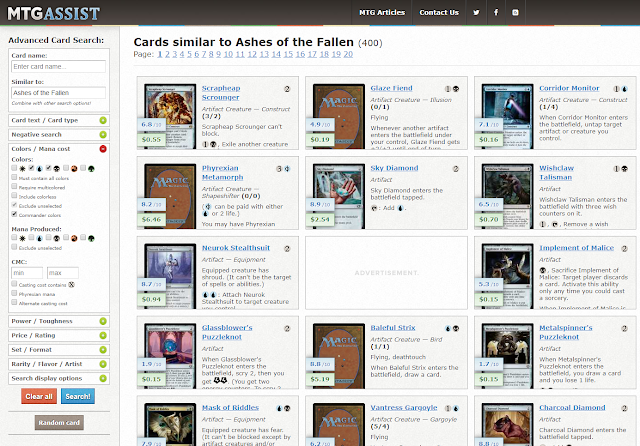Open the Instagram icon in header
640x446 pixels.
(x=516, y=13)
